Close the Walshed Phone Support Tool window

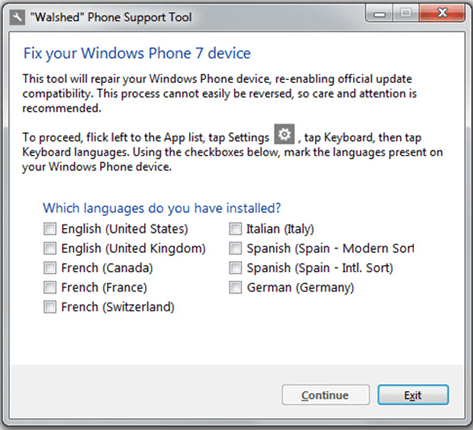tap(442, 14)
